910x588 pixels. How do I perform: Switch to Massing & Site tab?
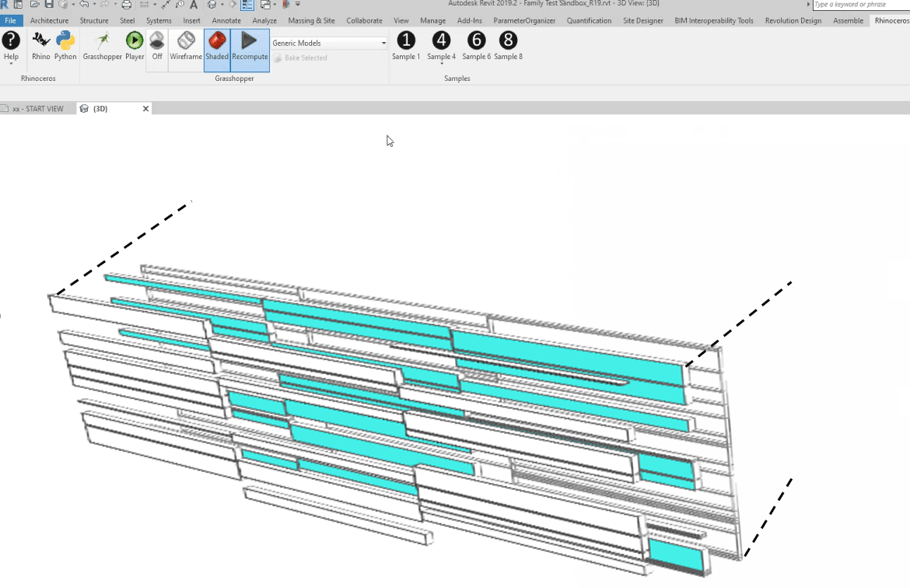click(x=312, y=20)
